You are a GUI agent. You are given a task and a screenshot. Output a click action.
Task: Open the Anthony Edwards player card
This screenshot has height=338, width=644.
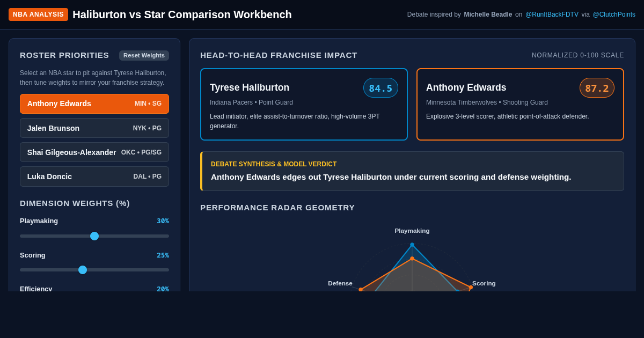(520, 104)
